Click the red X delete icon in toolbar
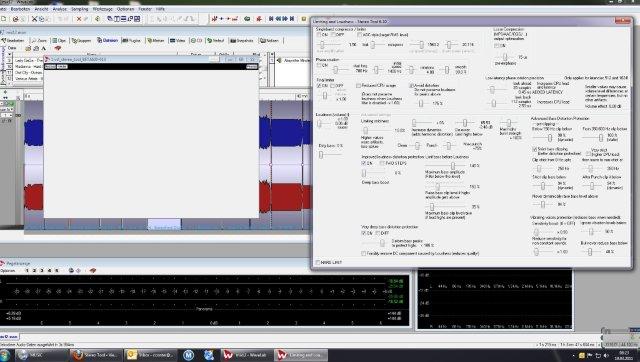The height and width of the screenshot is (362, 640). [79, 19]
